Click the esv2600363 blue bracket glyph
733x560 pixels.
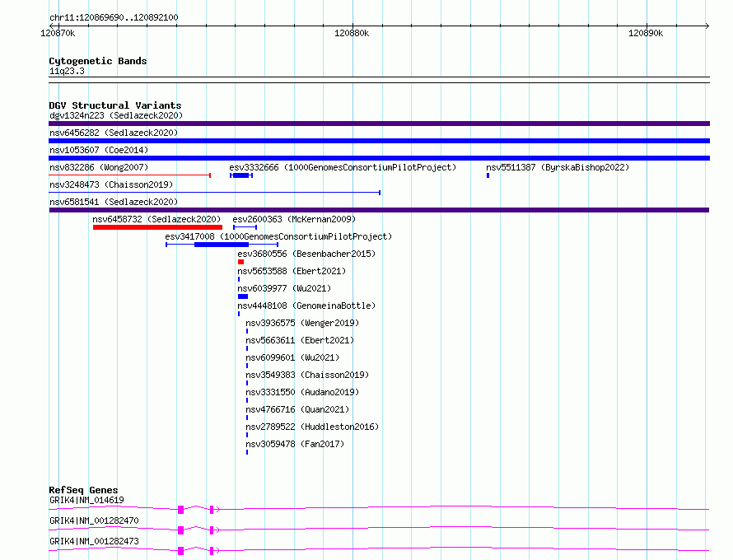pyautogui.click(x=245, y=227)
